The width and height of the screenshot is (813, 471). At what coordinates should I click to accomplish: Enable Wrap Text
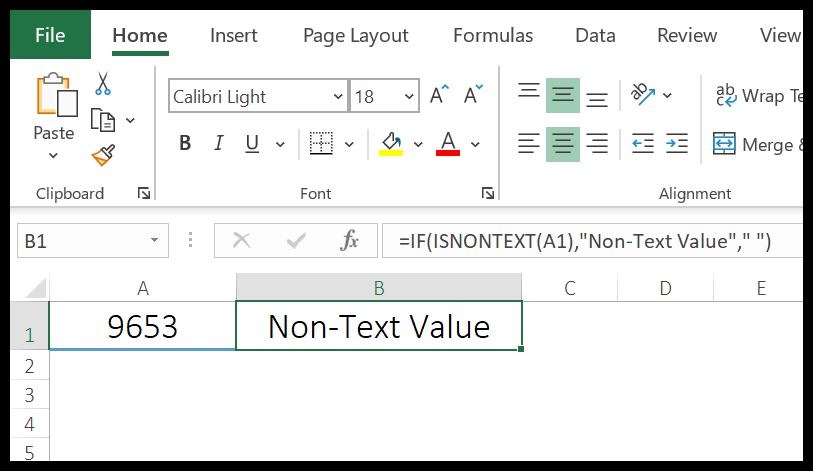click(x=759, y=96)
